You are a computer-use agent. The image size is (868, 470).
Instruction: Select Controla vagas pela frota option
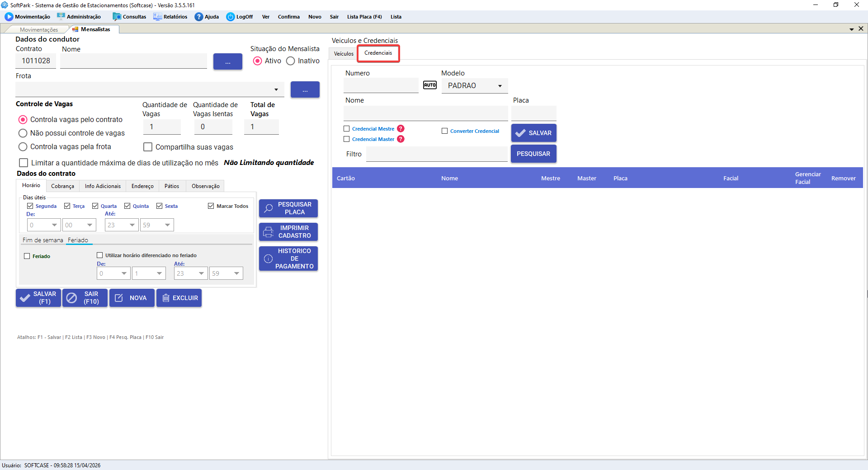coord(23,147)
